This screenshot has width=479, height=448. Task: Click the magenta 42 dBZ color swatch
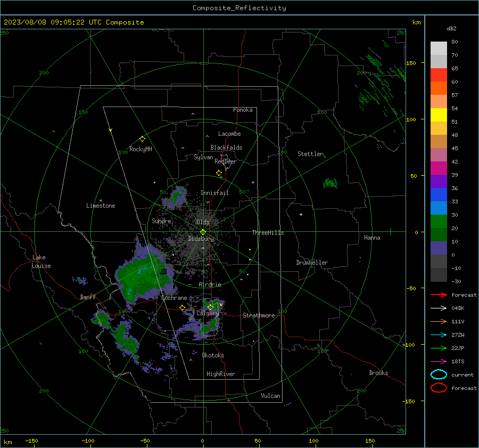[439, 168]
